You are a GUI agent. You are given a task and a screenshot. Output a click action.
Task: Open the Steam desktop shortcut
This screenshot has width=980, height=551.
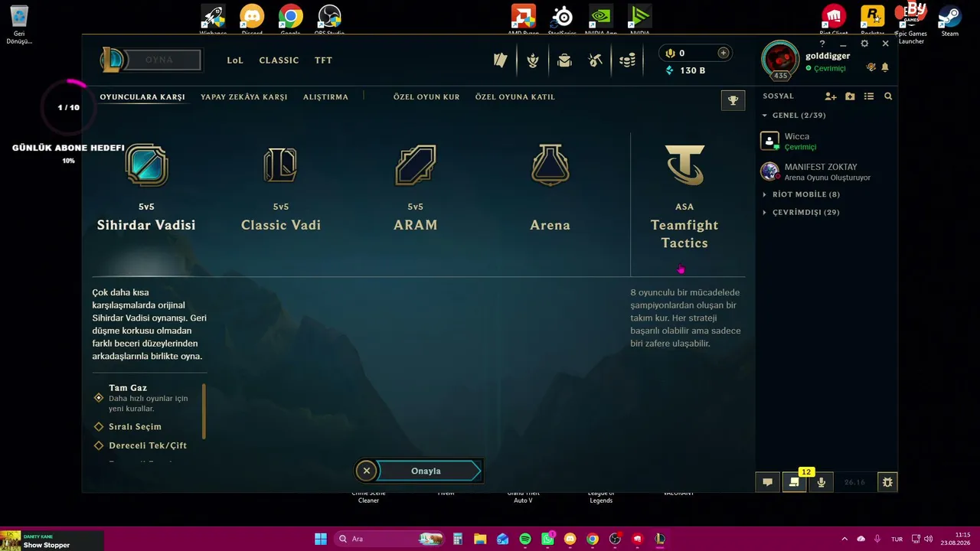tap(950, 21)
